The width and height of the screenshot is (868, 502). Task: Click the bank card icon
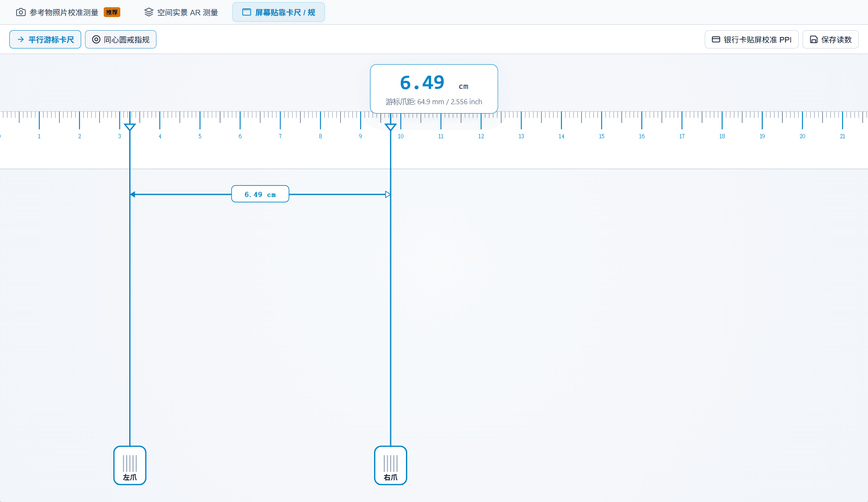pyautogui.click(x=716, y=40)
